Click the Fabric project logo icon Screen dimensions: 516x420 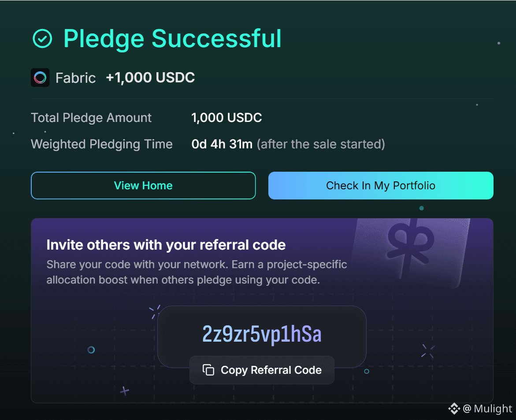click(x=40, y=78)
